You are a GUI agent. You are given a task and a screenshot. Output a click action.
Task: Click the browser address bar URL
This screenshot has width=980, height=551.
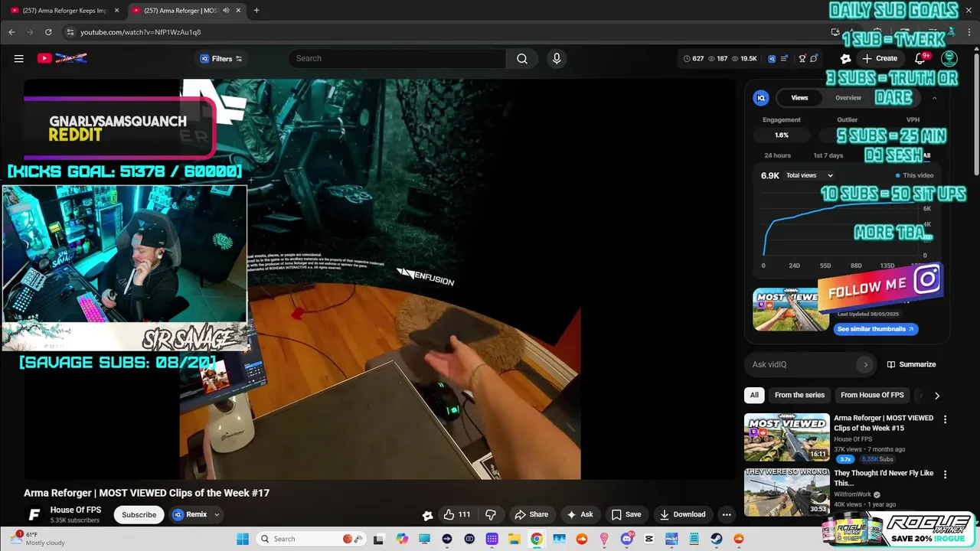point(141,32)
